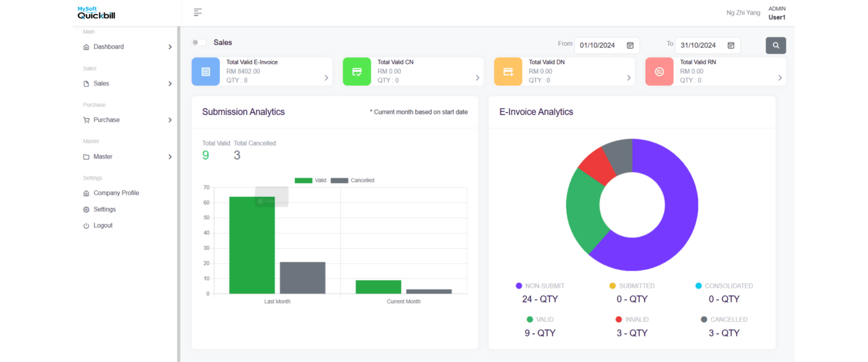Image resolution: width=868 pixels, height=362 pixels.
Task: Click the Dashboard home icon in the sidebar
Action: click(x=86, y=47)
